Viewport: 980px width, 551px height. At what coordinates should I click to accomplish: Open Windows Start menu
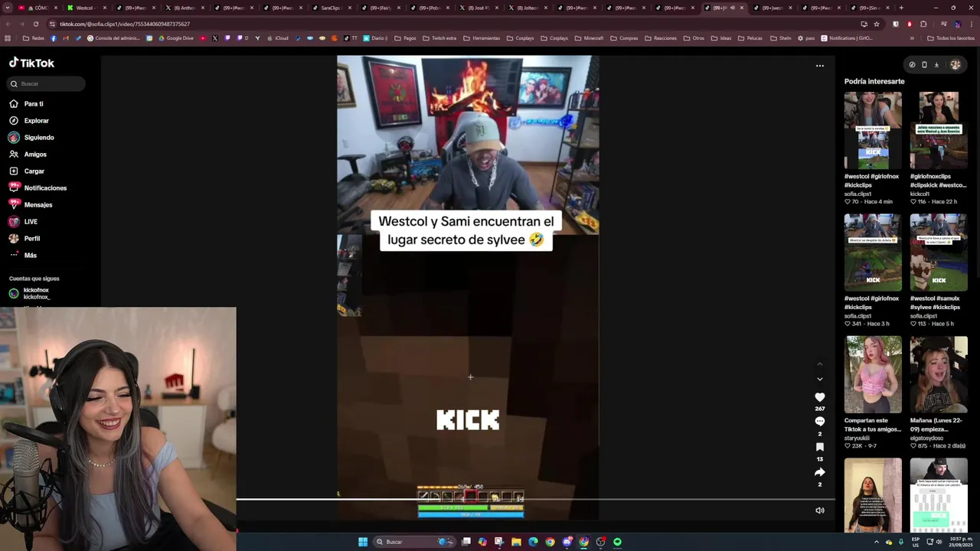pos(363,542)
